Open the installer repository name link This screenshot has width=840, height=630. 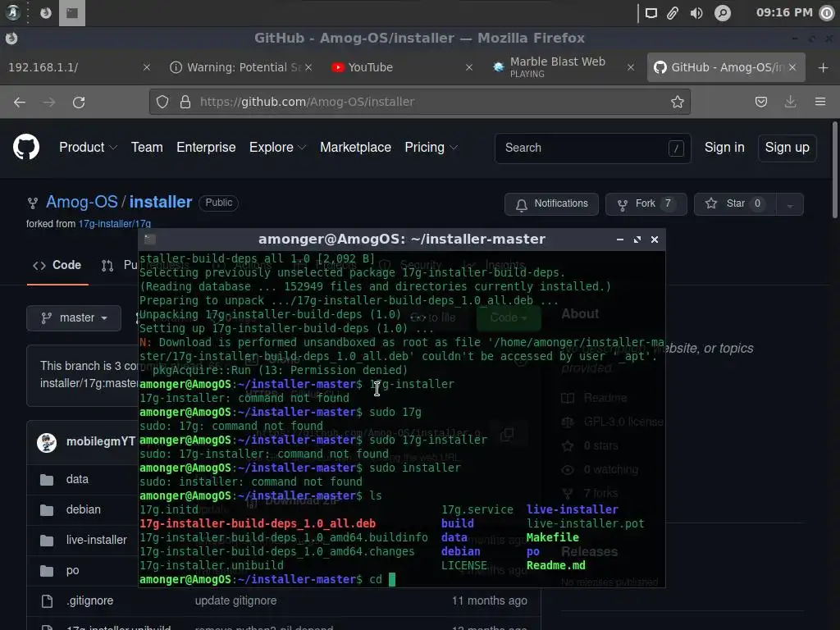(160, 202)
